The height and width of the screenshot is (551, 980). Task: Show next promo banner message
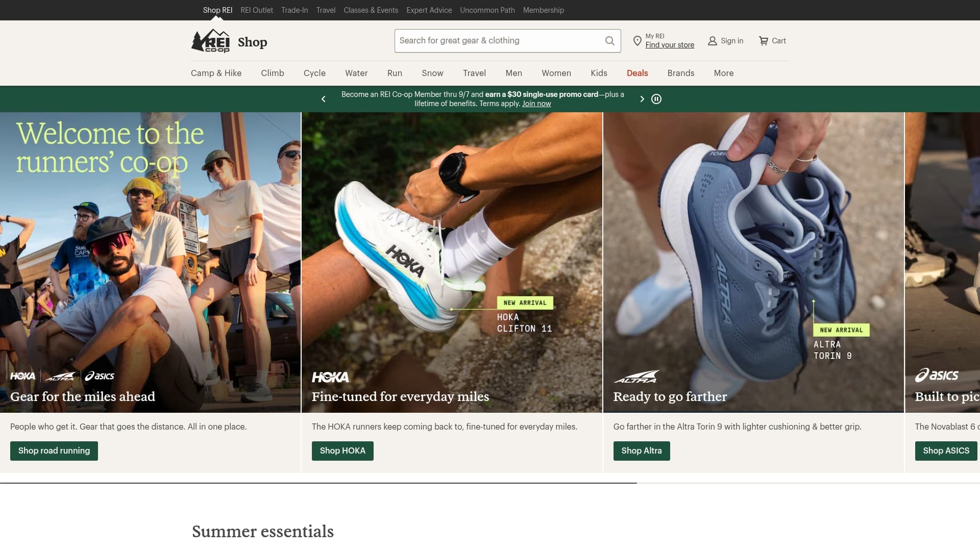(x=642, y=99)
